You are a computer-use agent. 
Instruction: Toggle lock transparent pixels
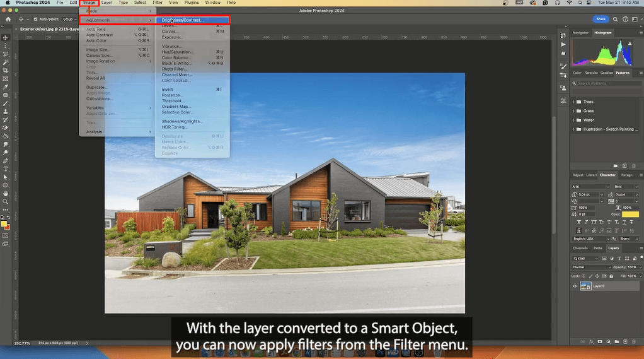coord(584,276)
